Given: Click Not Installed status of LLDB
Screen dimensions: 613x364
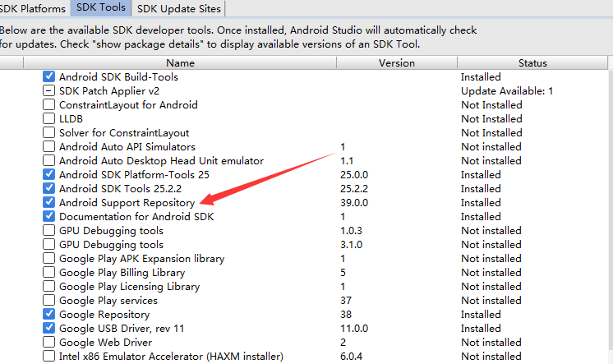Looking at the screenshot, I should point(491,119).
